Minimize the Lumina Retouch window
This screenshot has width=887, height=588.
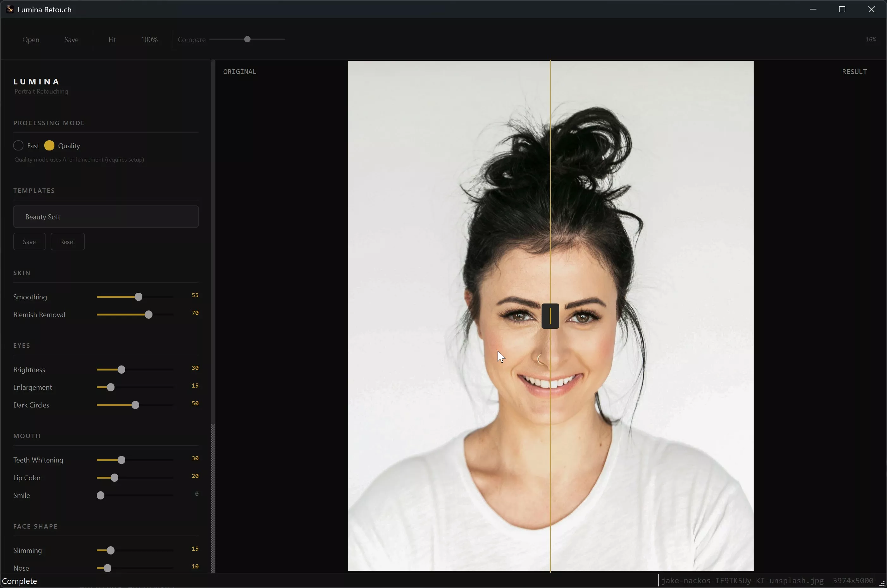coord(813,9)
